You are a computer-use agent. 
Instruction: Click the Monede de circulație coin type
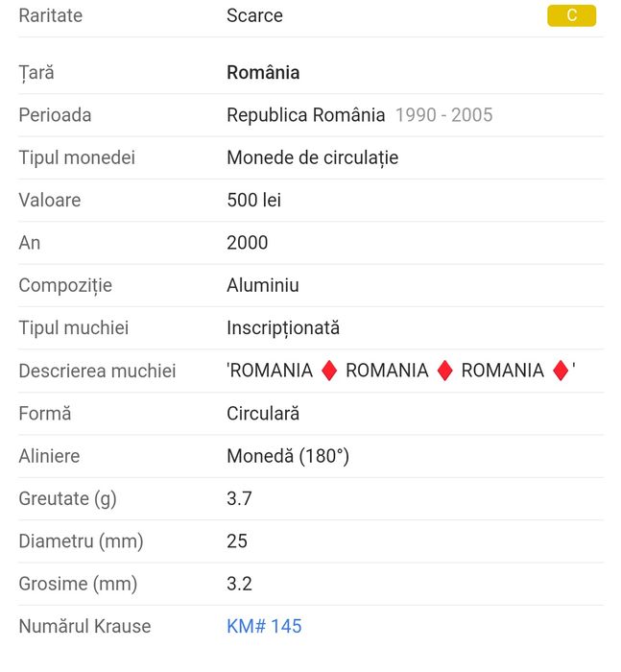pos(312,157)
